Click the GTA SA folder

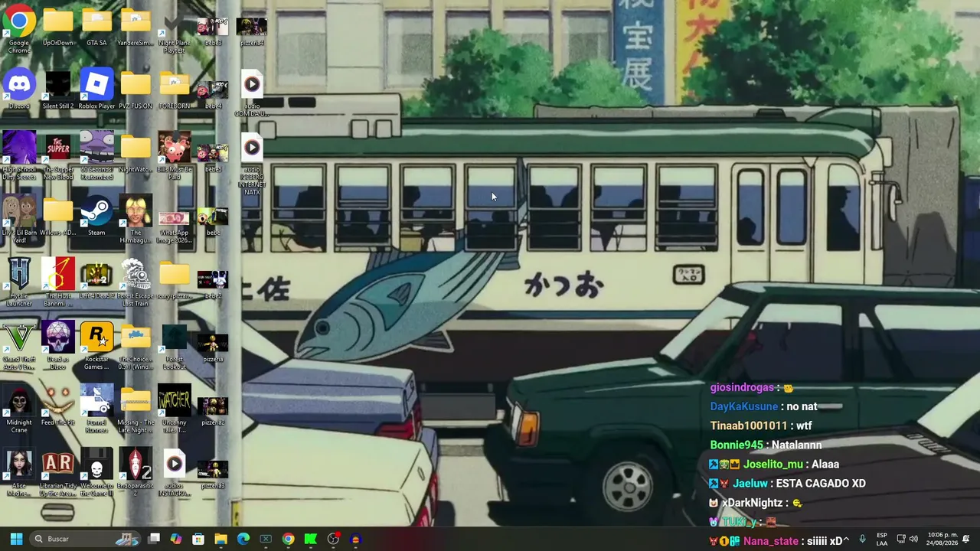[x=96, y=28]
